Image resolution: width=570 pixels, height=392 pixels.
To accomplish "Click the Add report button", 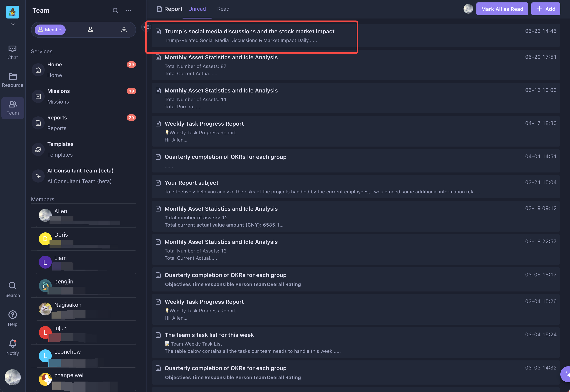I will point(546,9).
